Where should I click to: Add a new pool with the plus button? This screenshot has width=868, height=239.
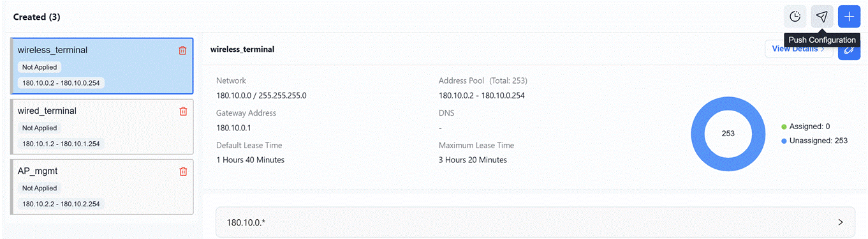849,17
